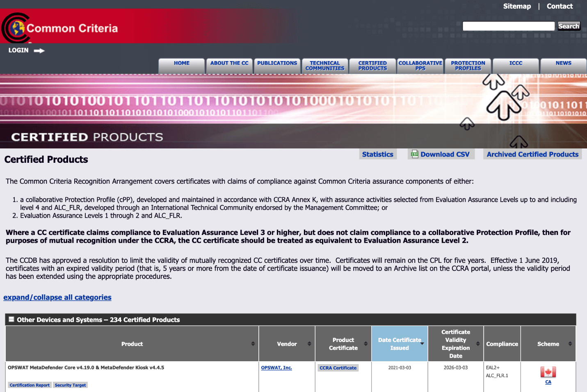The image size is (587, 392).
Task: Open Archived Certified Products
Action: pos(532,154)
